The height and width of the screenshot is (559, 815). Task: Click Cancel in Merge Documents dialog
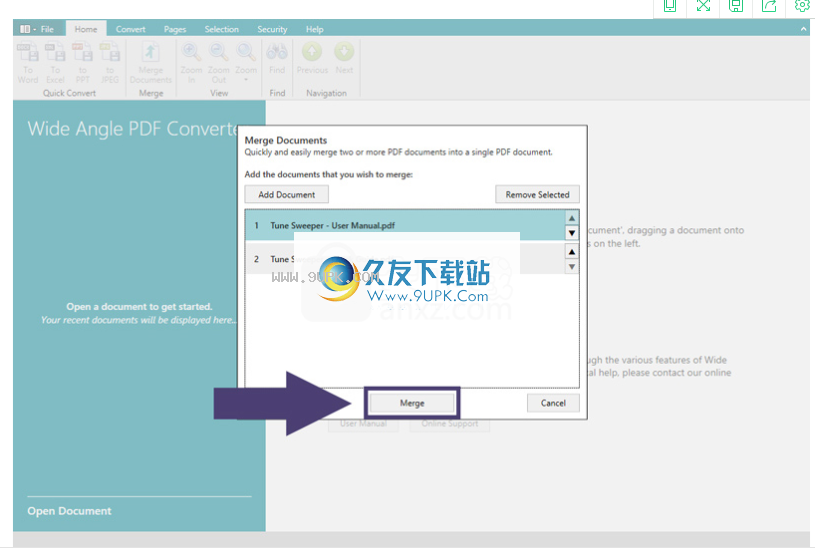[553, 403]
